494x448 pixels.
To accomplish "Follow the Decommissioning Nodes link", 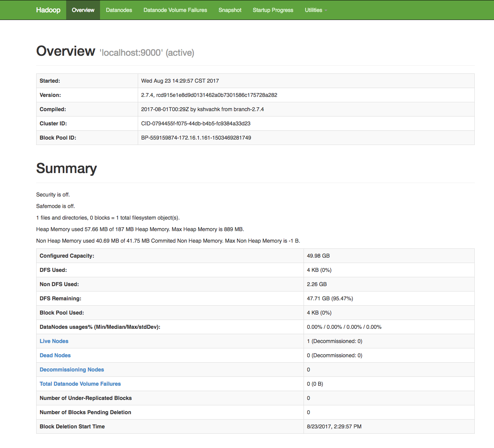I will point(72,370).
